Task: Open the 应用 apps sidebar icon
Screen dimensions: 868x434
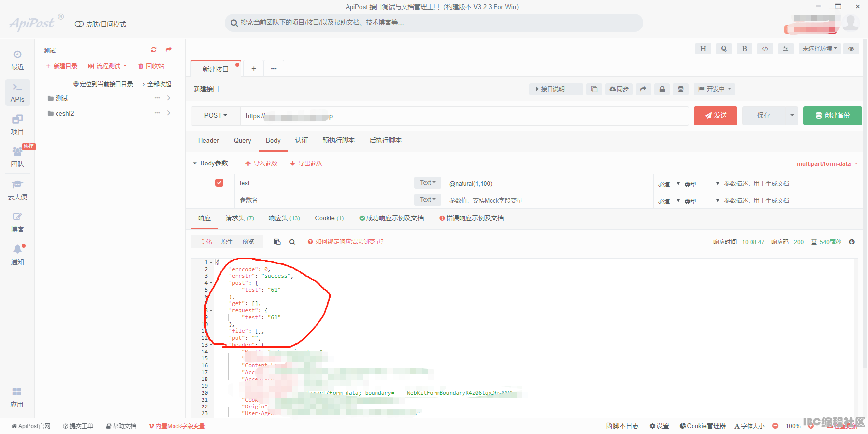Action: (x=17, y=397)
